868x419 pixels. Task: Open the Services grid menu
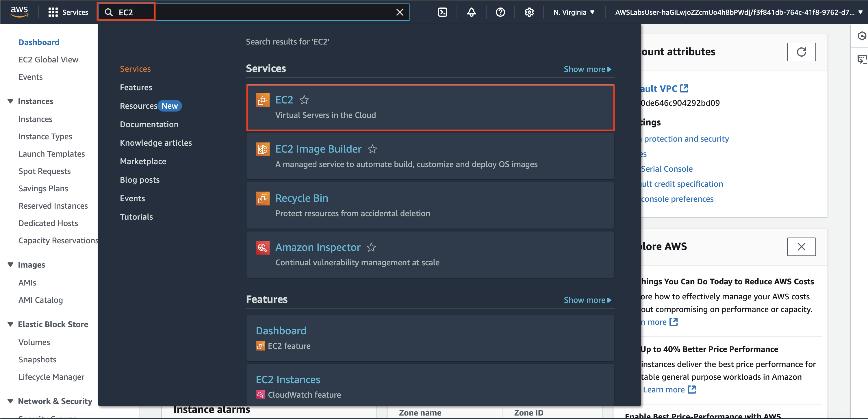click(x=68, y=12)
